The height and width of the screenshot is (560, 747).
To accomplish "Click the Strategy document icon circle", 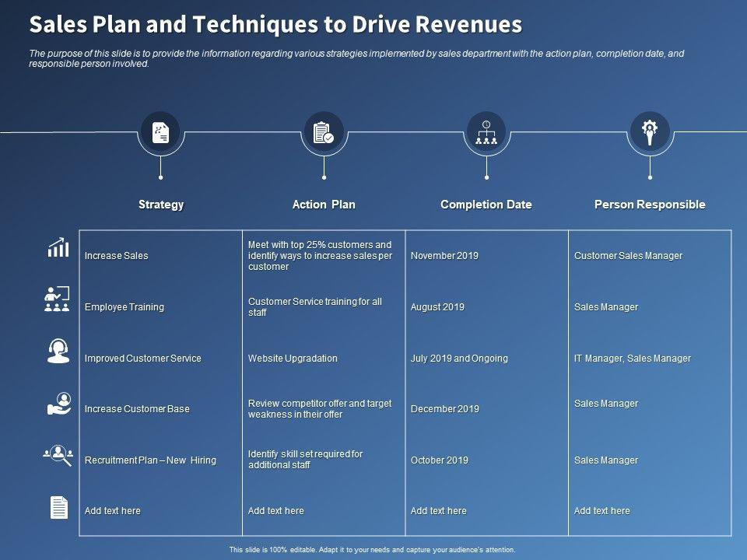I will [160, 132].
